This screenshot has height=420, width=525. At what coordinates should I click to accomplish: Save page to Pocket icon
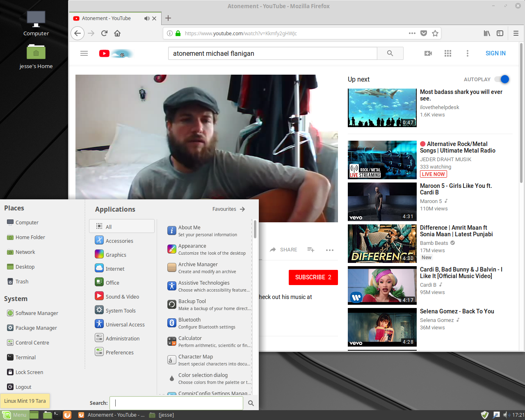(x=424, y=33)
